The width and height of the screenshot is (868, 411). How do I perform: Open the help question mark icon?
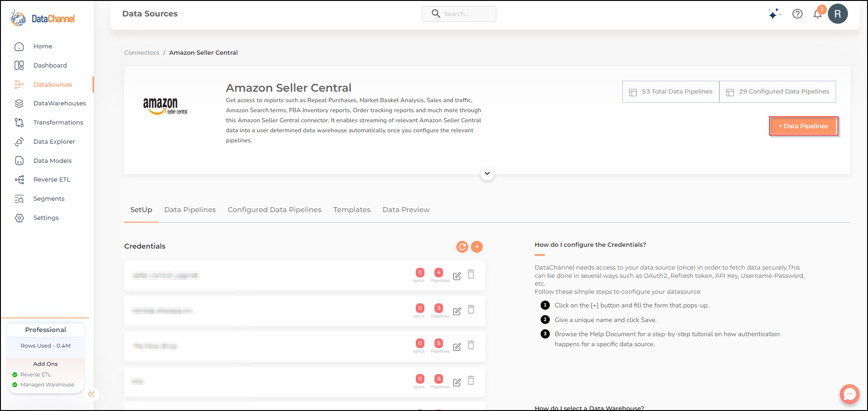click(x=797, y=14)
